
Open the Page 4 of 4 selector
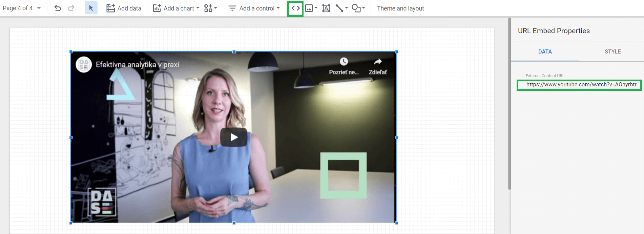click(22, 8)
